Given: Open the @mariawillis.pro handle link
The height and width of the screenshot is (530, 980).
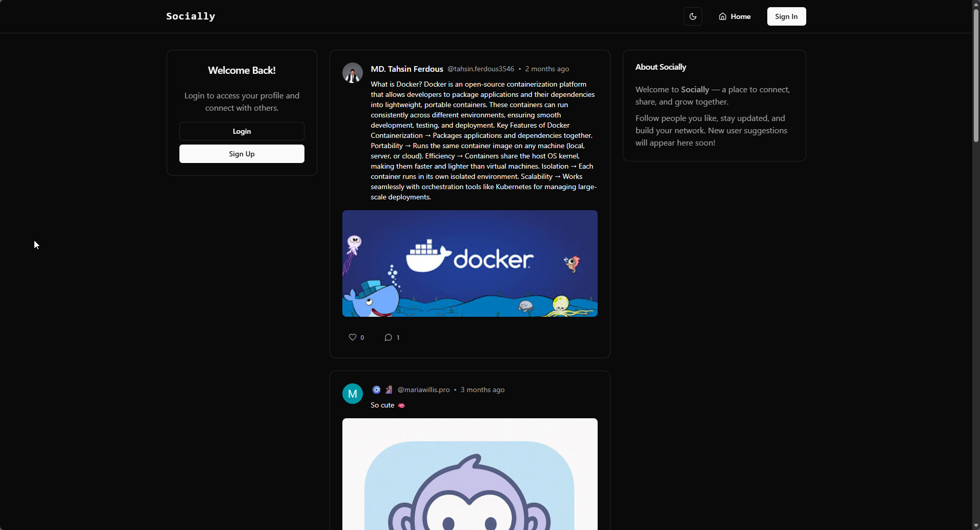Looking at the screenshot, I should [x=423, y=390].
